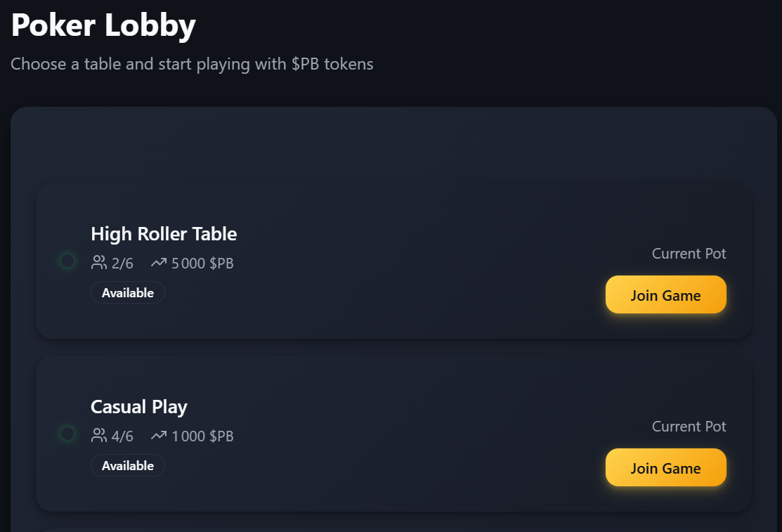The height and width of the screenshot is (532, 782).
Task: Click the green status dot for Casual Play
Action: pyautogui.click(x=67, y=434)
